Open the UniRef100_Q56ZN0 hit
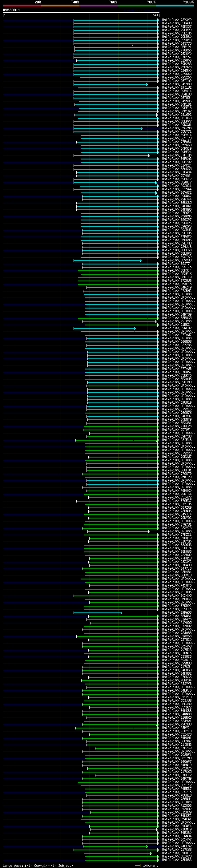This screenshot has height=868, width=197. pyautogui.click(x=177, y=128)
